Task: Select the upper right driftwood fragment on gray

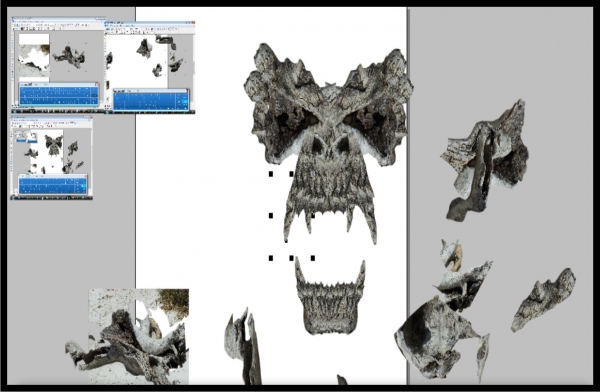Action: [486, 160]
